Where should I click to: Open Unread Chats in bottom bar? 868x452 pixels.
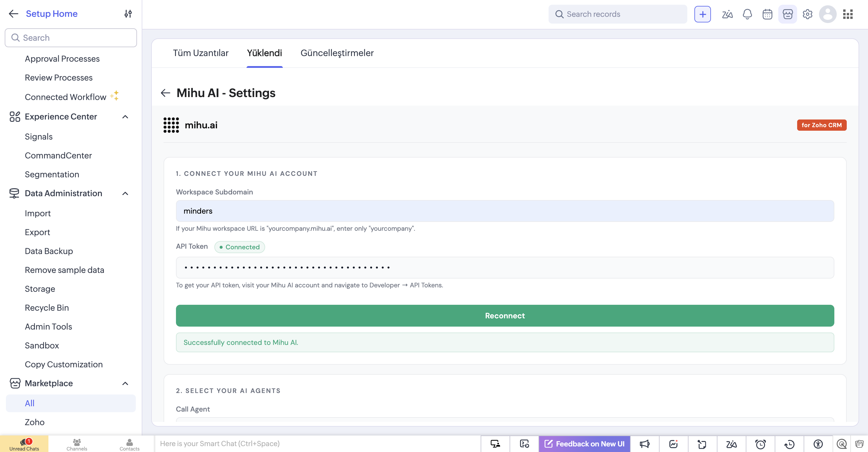click(x=24, y=444)
